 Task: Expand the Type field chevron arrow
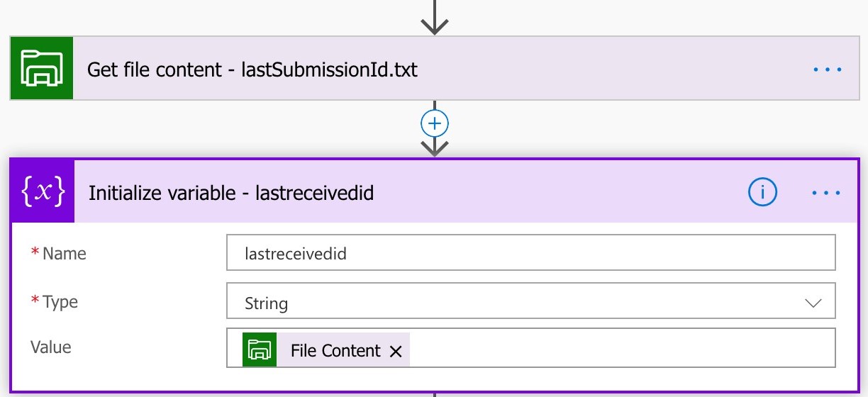click(813, 303)
